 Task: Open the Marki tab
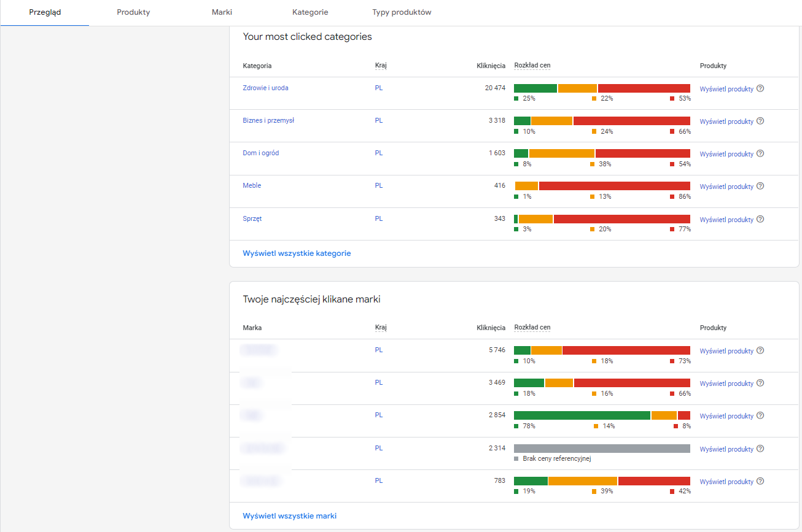222,12
